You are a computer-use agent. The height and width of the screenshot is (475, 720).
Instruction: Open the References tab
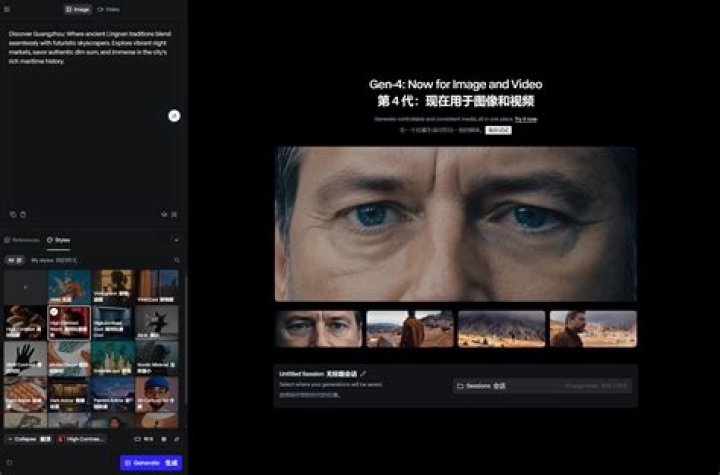(x=22, y=240)
